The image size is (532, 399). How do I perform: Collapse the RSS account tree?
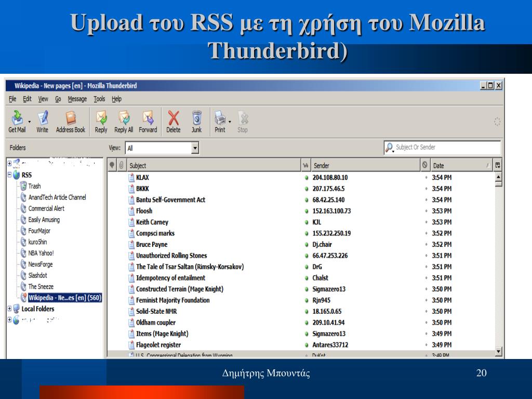[x=9, y=175]
